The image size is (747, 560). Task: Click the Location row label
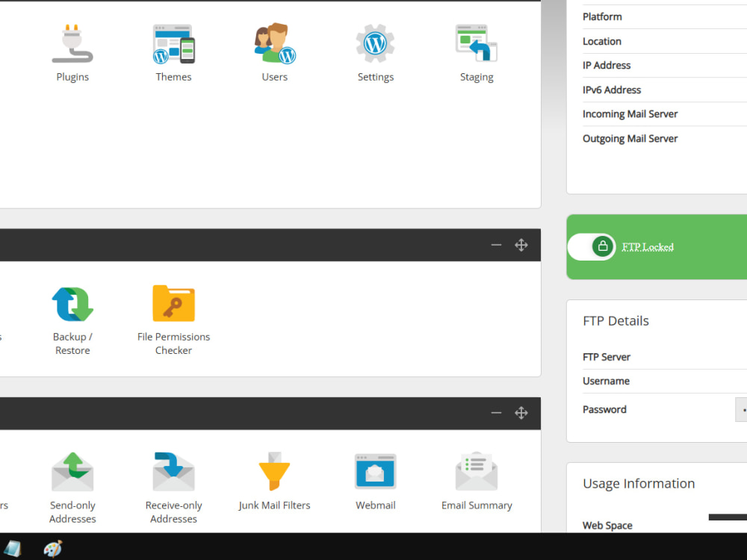[x=601, y=41]
